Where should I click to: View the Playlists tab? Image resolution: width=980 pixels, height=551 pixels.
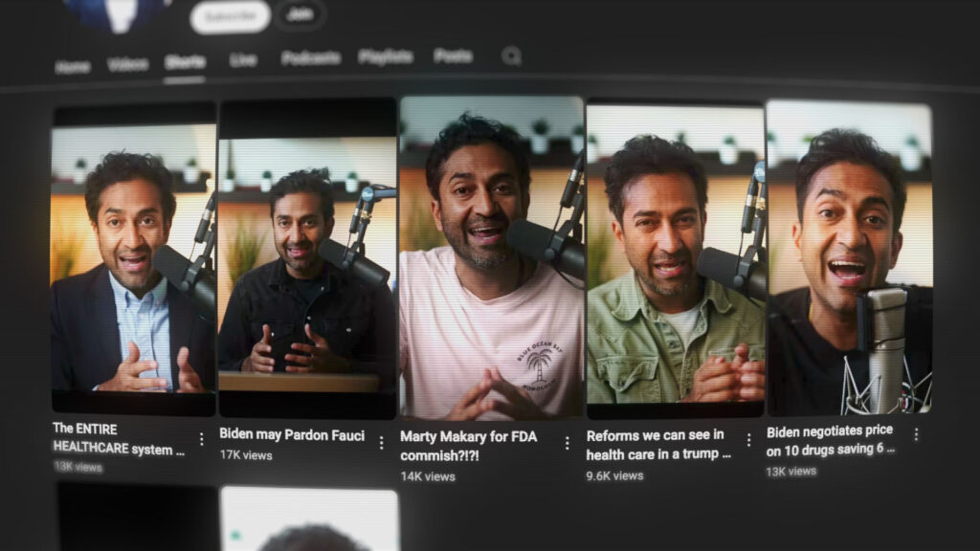click(x=386, y=57)
